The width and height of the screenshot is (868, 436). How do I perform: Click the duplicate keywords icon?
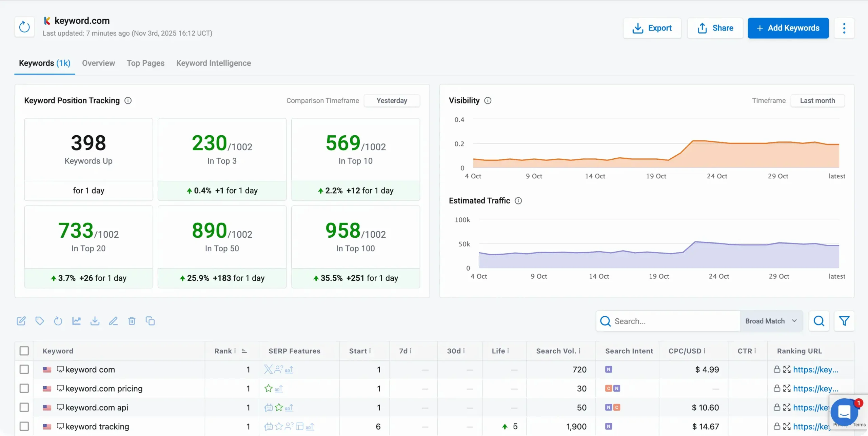tap(150, 321)
